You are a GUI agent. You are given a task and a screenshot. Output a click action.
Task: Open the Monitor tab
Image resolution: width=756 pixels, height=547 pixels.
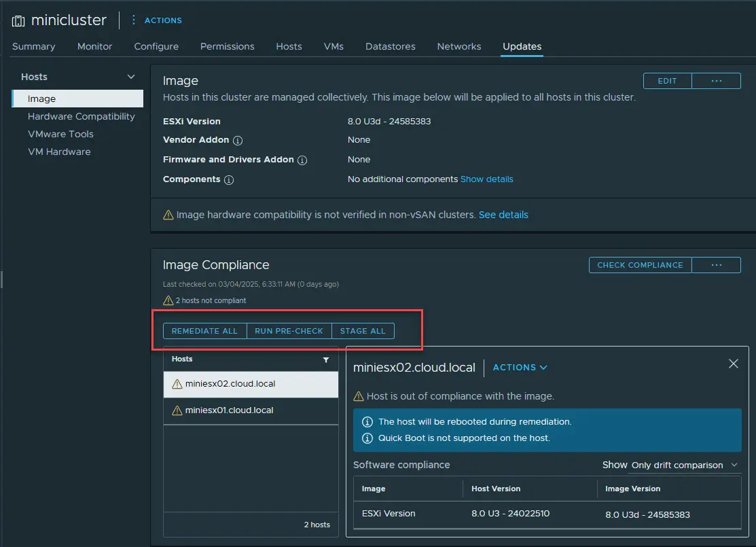click(x=94, y=46)
